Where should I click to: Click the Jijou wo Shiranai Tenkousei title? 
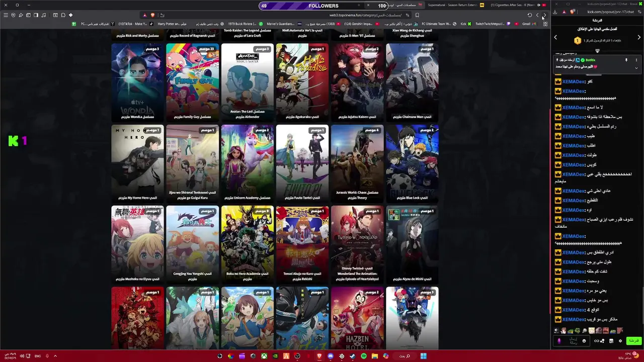pyautogui.click(x=192, y=195)
